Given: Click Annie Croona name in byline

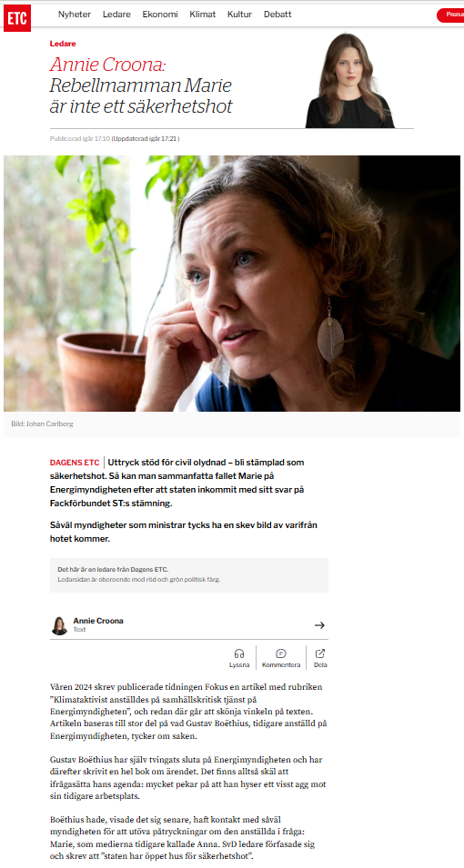Looking at the screenshot, I should (98, 621).
